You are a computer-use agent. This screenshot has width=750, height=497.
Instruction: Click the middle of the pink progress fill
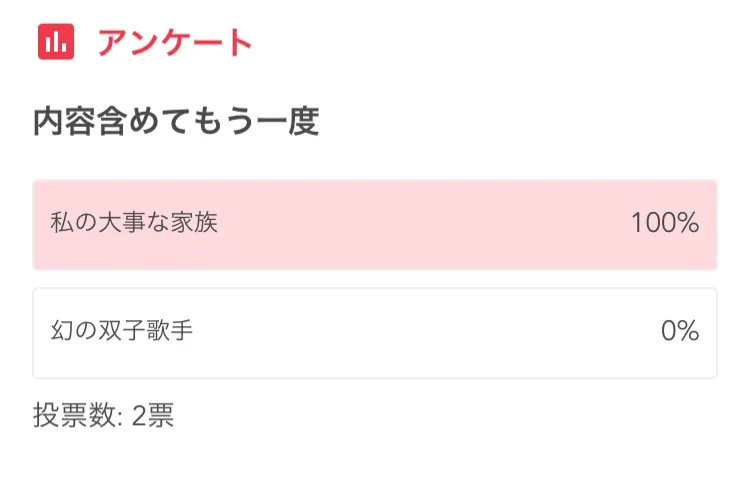374,225
